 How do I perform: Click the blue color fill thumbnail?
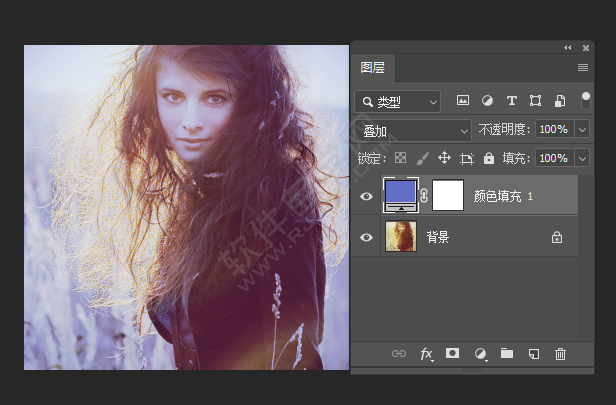coord(401,193)
